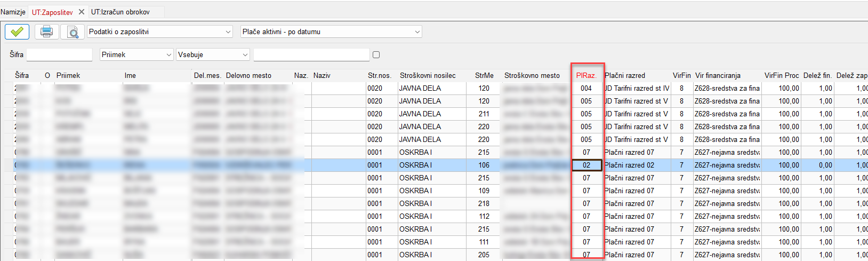Click the VirFin Proc column header
The width and height of the screenshot is (868, 261).
tap(782, 75)
